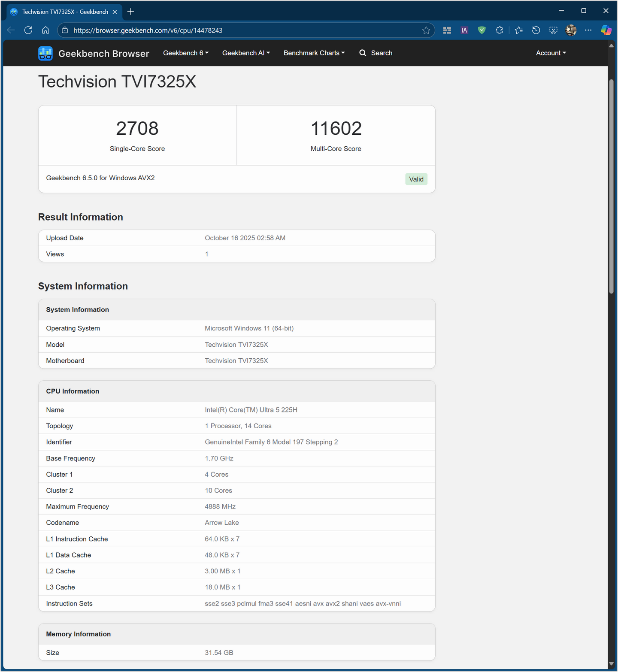This screenshot has height=672, width=618.
Task: Click the vertical page scrollbar thumb
Action: pos(611,187)
